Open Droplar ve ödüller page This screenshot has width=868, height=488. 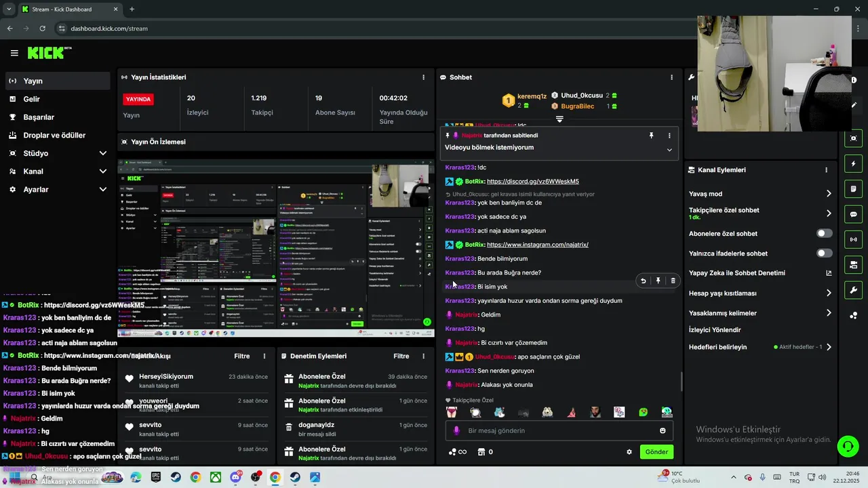57,136
